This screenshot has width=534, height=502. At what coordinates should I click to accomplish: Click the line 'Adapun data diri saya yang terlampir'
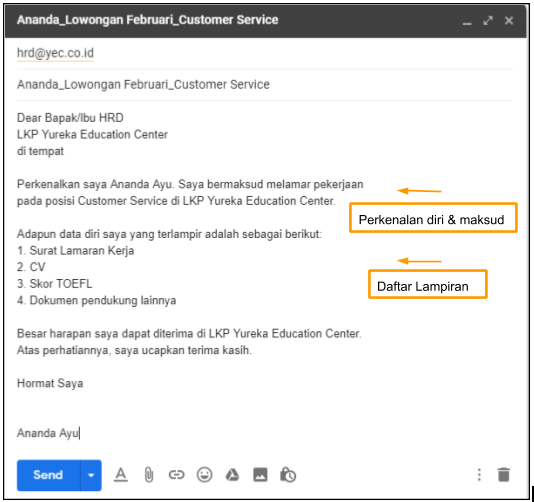169,234
